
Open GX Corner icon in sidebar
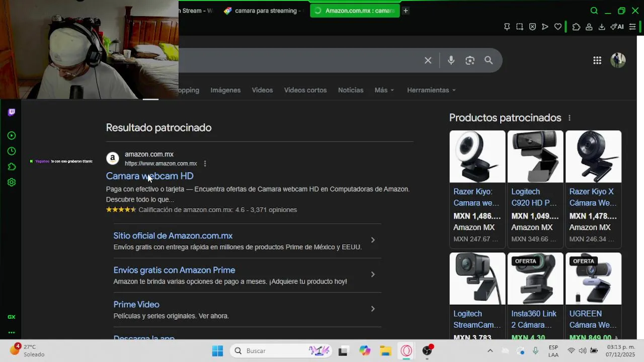tap(12, 317)
